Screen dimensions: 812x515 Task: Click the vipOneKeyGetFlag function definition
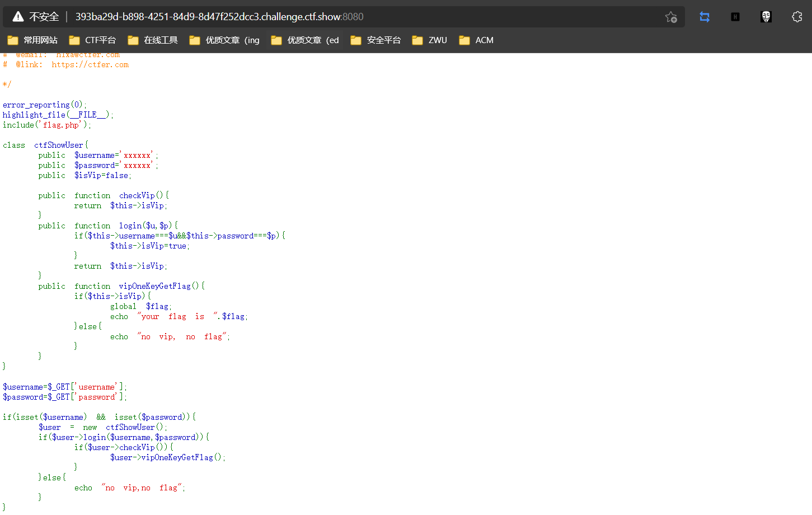coord(121,286)
